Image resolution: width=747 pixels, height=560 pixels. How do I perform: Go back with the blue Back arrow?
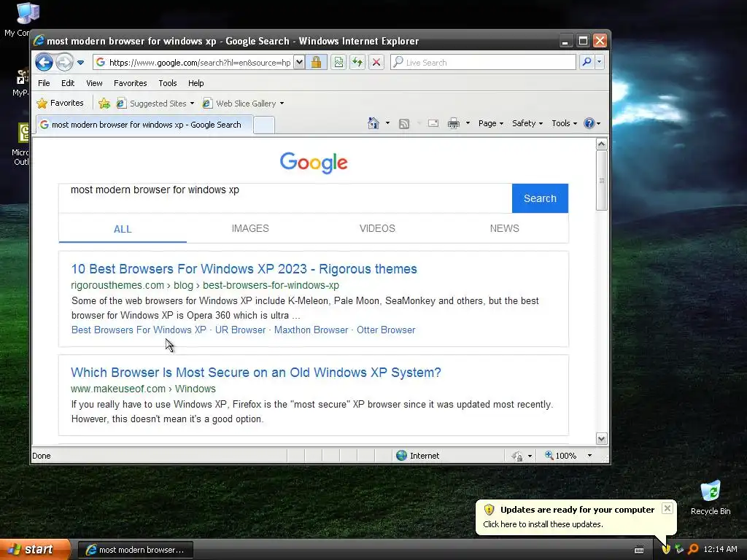click(x=44, y=62)
